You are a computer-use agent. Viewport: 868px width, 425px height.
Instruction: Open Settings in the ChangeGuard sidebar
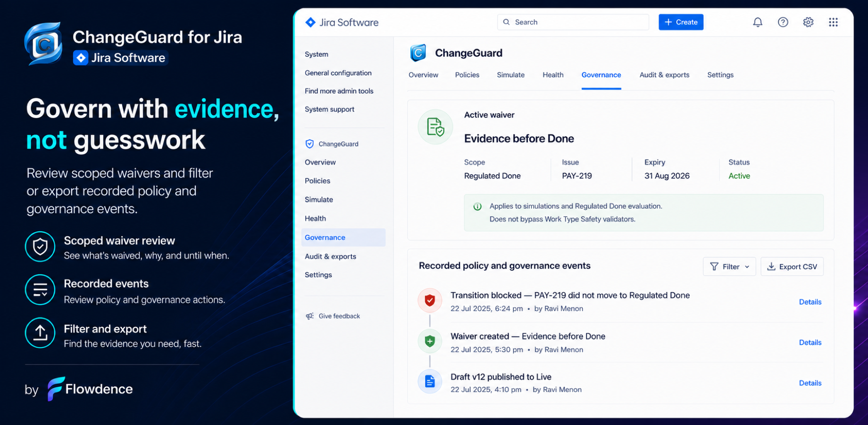[x=318, y=275]
